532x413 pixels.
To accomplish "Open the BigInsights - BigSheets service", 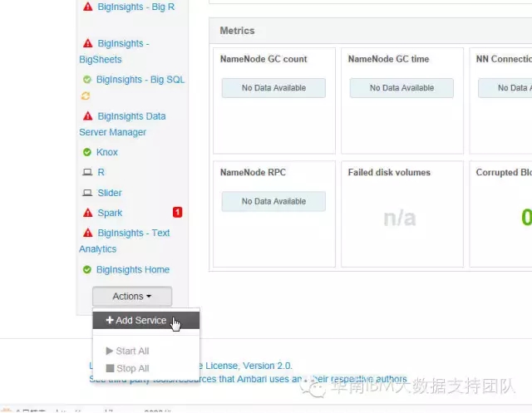I will 114,52.
